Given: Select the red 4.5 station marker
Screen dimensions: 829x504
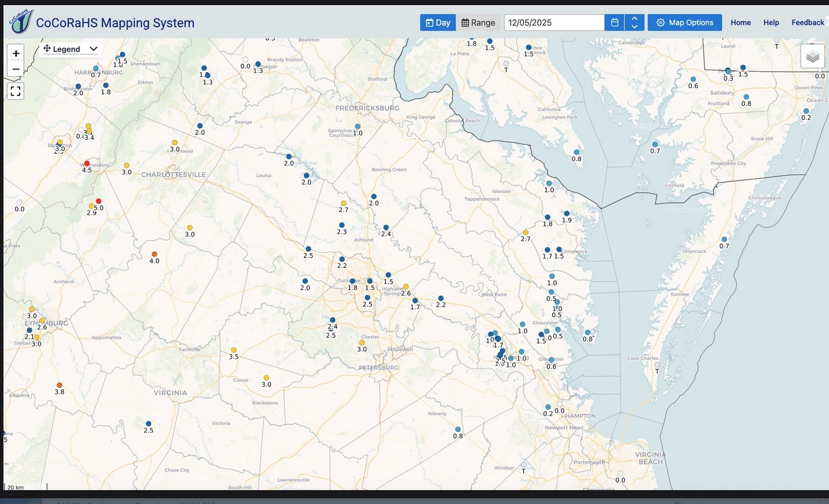Looking at the screenshot, I should pos(87,163).
